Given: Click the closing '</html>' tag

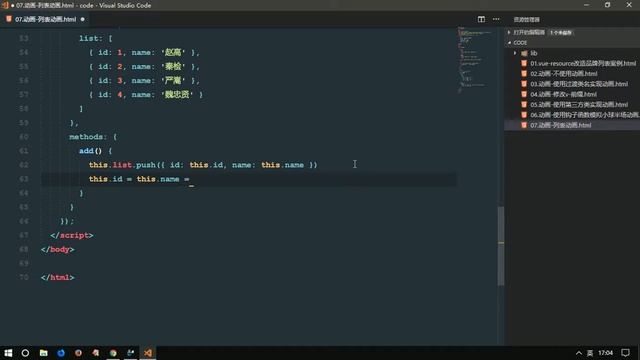Looking at the screenshot, I should [x=57, y=277].
